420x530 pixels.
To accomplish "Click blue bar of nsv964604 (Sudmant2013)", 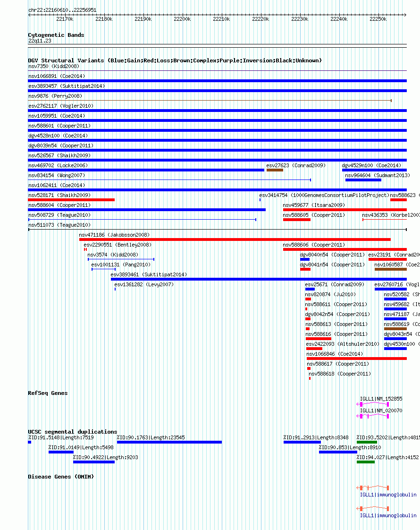I will click(x=363, y=180).
